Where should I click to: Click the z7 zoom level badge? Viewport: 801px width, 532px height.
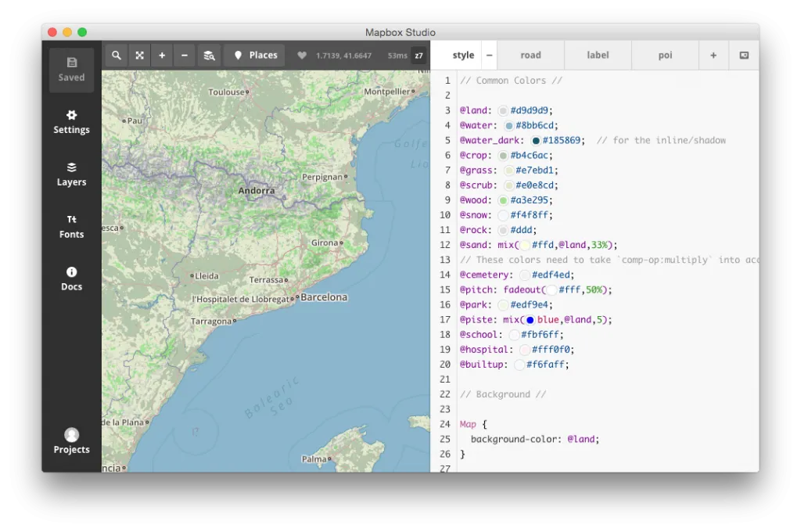pyautogui.click(x=419, y=56)
